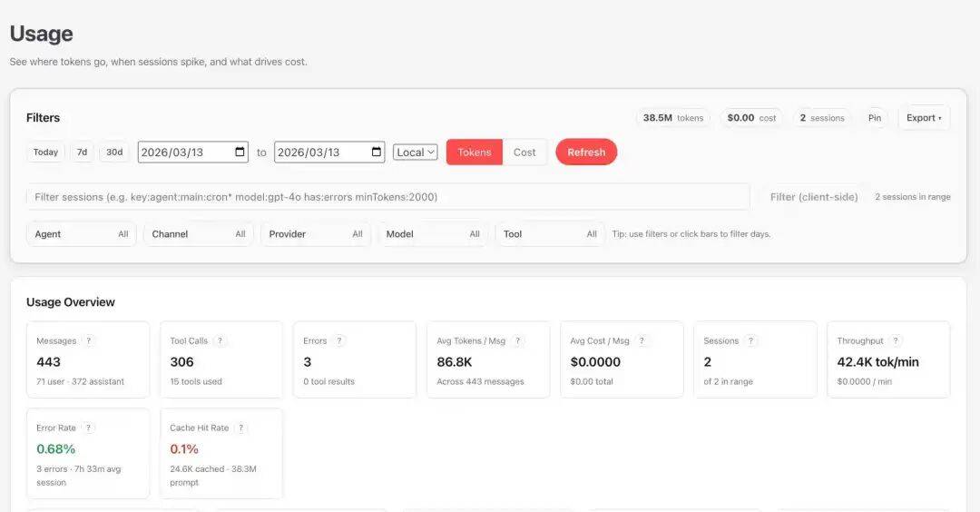
Task: Switch the view to Cost mode
Action: pos(524,153)
